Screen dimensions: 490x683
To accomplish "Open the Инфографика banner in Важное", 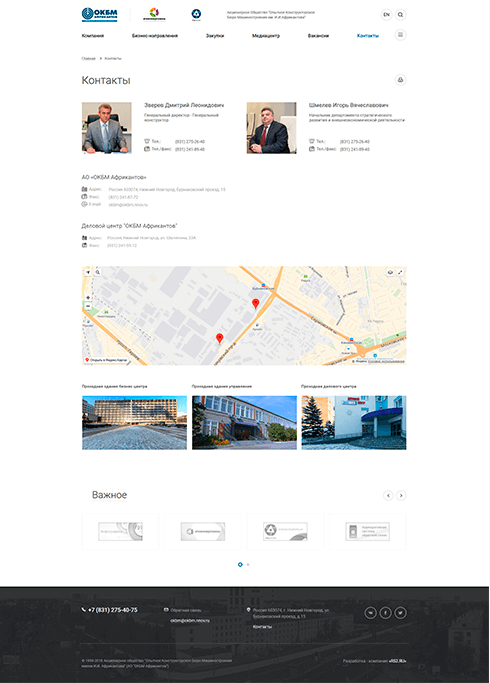I will 121,531.
